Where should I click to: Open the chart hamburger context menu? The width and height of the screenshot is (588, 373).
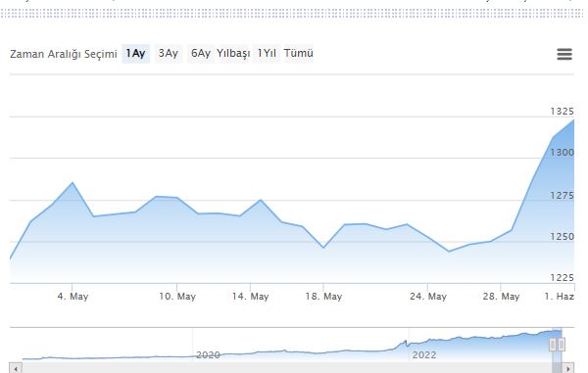tap(564, 54)
